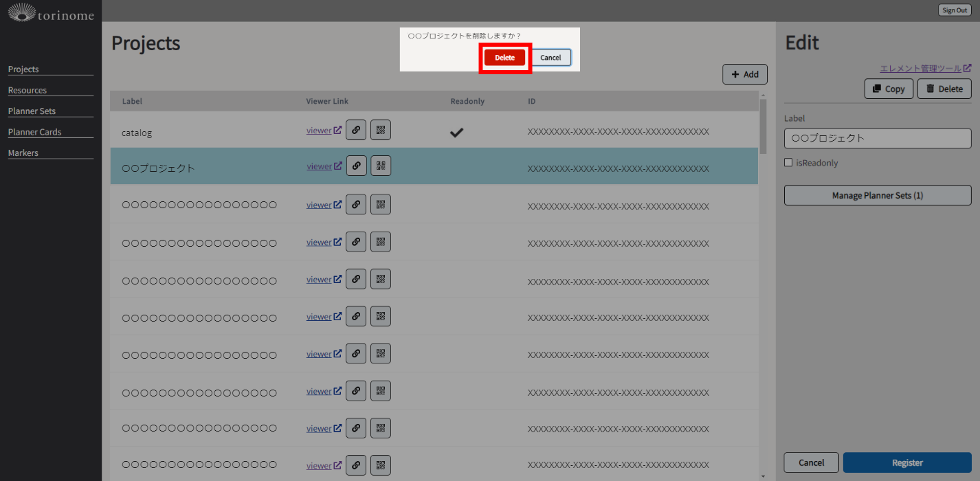Viewport: 980px width, 481px height.
Task: Open QR code for ○○プロジェクト row
Action: pyautogui.click(x=381, y=166)
